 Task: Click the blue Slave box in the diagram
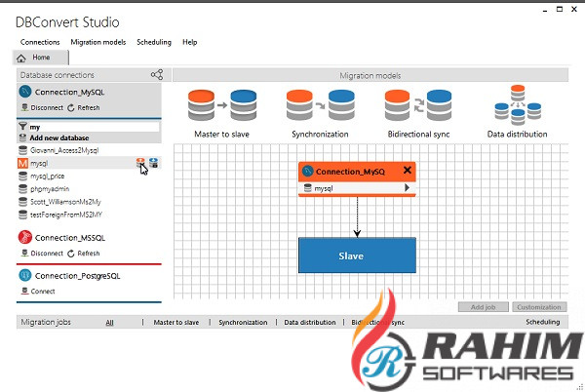(357, 255)
